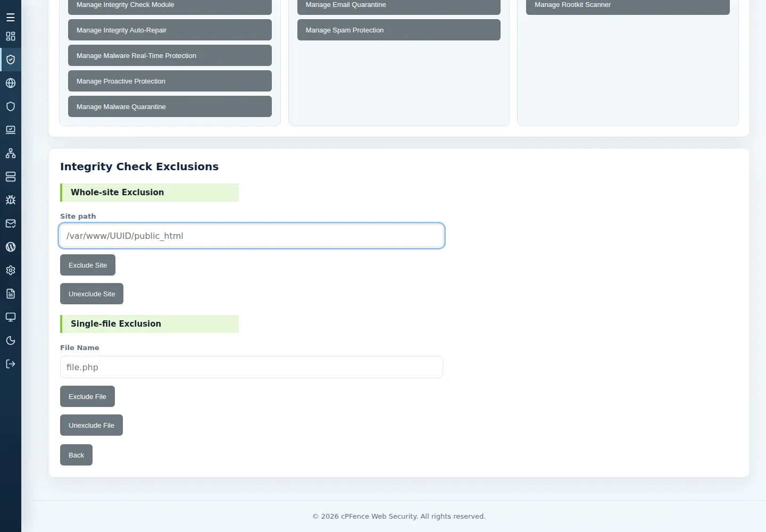Open Manage Proactive Protection
Screen dimensions: 766x532
(170, 81)
